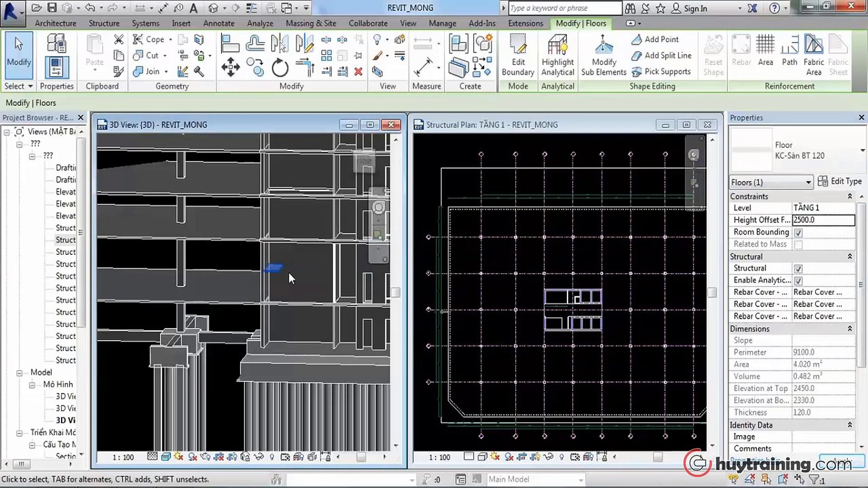Select the Move tool

tap(230, 67)
